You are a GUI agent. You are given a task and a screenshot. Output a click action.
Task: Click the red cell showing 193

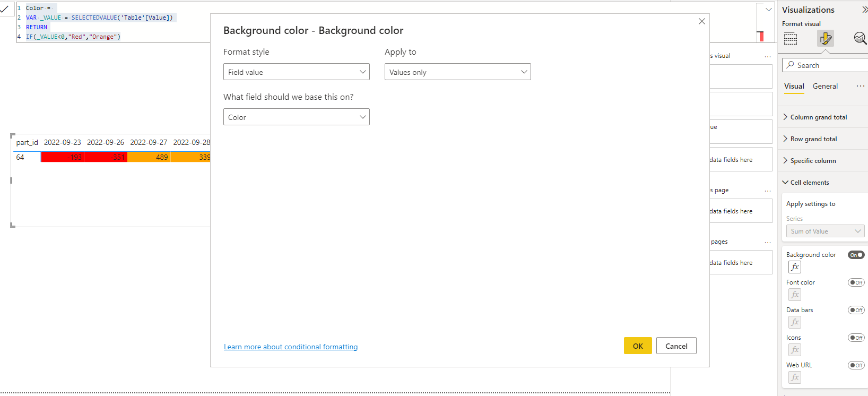click(63, 157)
